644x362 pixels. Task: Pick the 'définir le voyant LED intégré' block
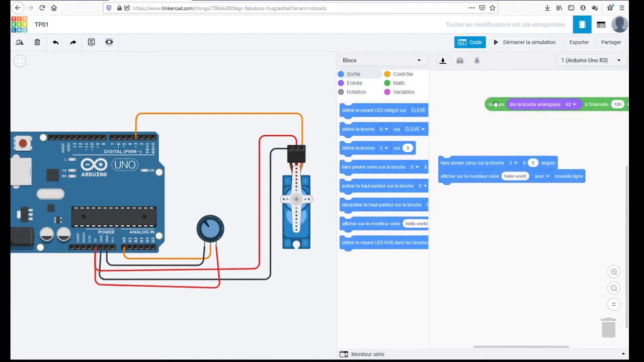(384, 111)
